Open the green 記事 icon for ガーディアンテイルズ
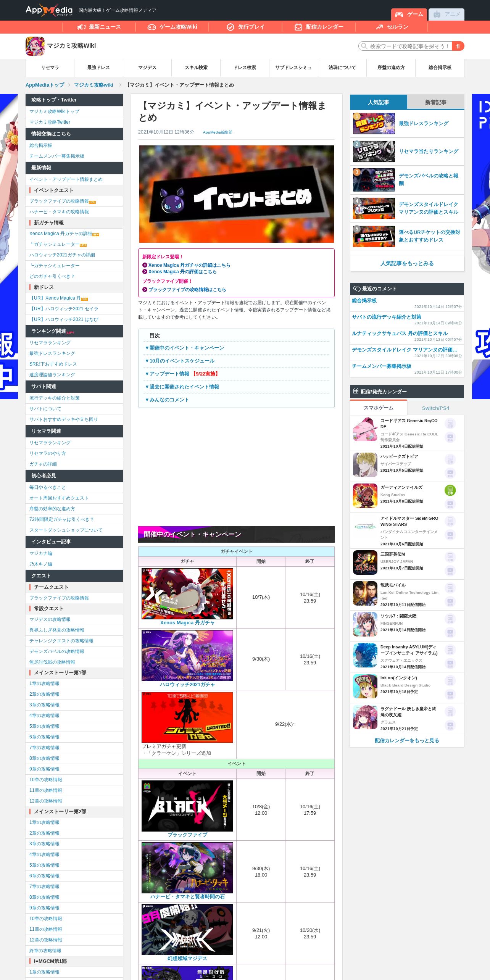The width and height of the screenshot is (490, 980). coord(450,490)
